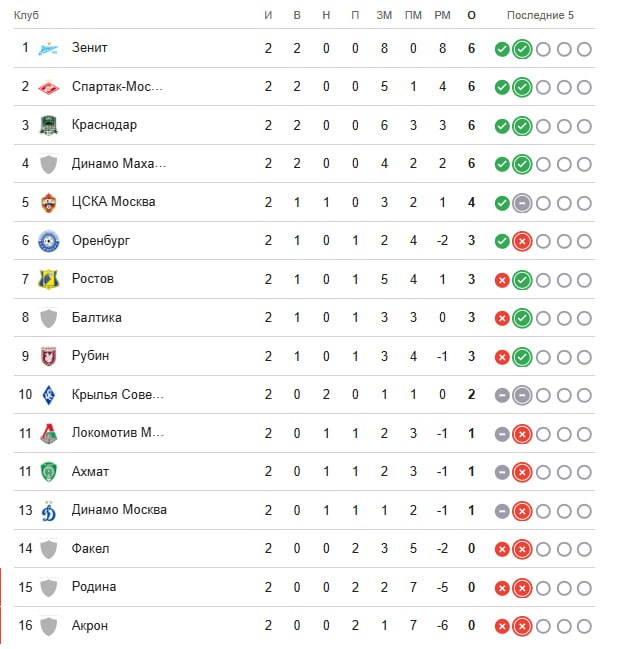Screen dimensions: 617x649
Task: Click the Последние 5 column header
Action: tap(540, 15)
